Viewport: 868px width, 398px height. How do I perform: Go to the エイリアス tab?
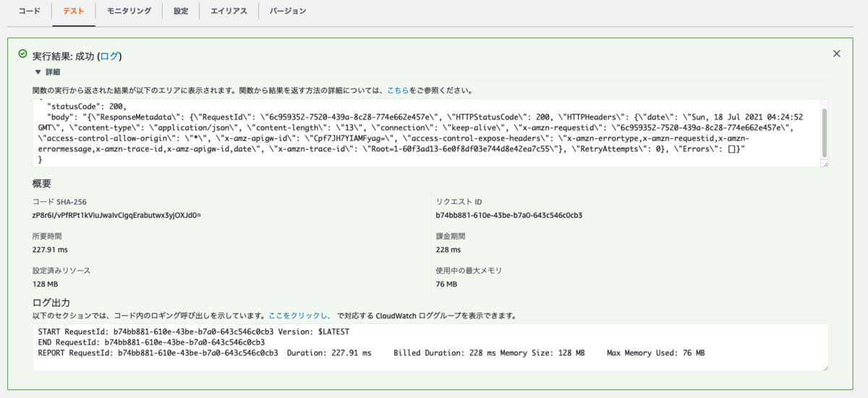[x=229, y=12]
